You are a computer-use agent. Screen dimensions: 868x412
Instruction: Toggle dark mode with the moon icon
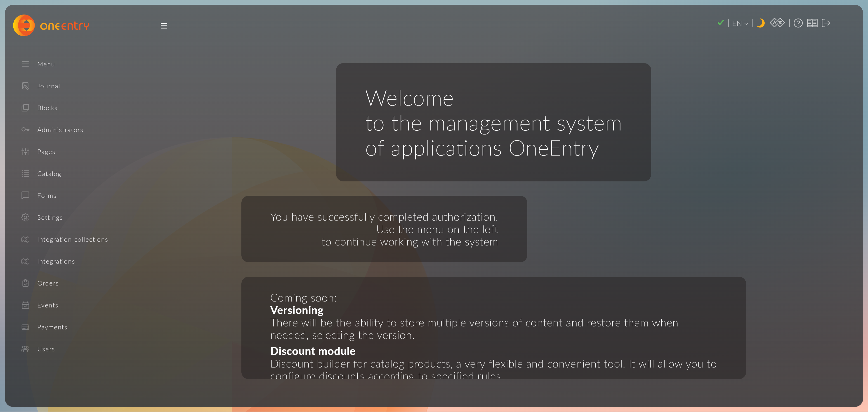760,23
